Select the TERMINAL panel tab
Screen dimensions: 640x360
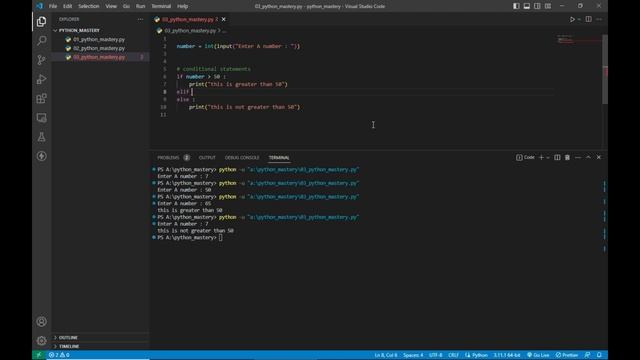[x=279, y=158]
